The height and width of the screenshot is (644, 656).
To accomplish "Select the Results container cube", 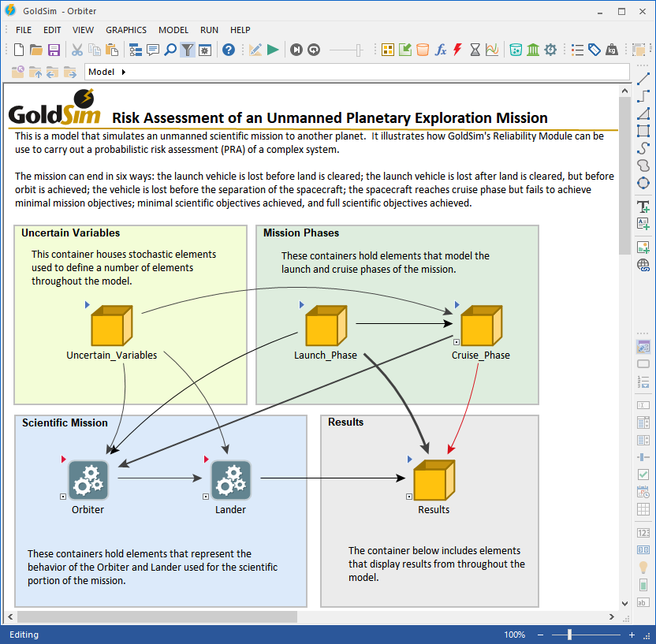I will (x=434, y=480).
